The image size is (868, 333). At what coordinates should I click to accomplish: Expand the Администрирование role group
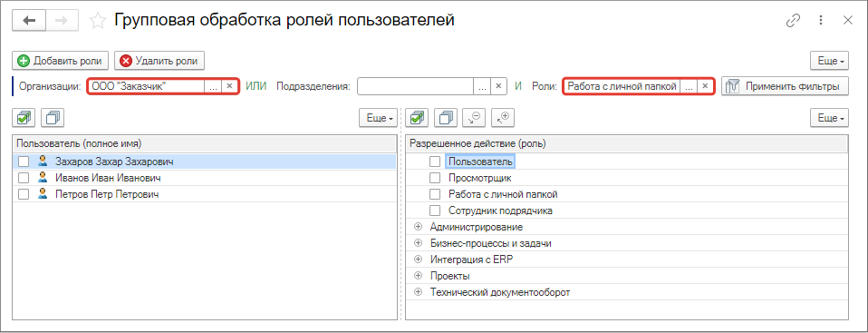418,227
